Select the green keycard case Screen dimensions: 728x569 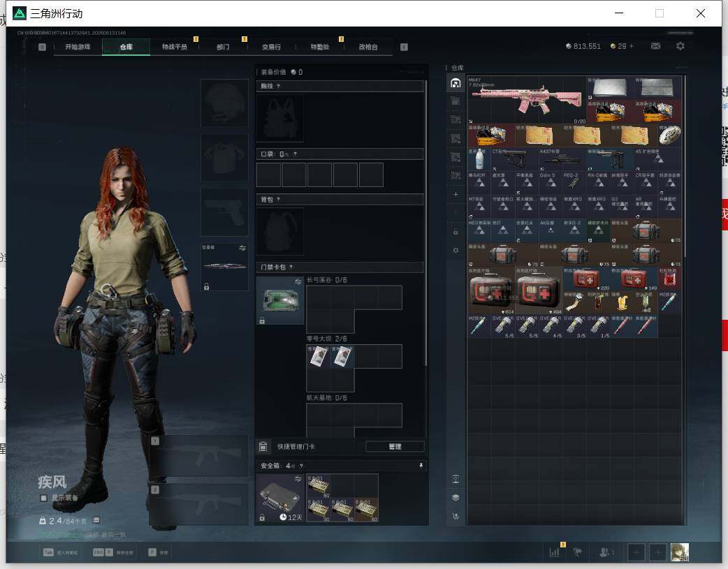[x=280, y=300]
